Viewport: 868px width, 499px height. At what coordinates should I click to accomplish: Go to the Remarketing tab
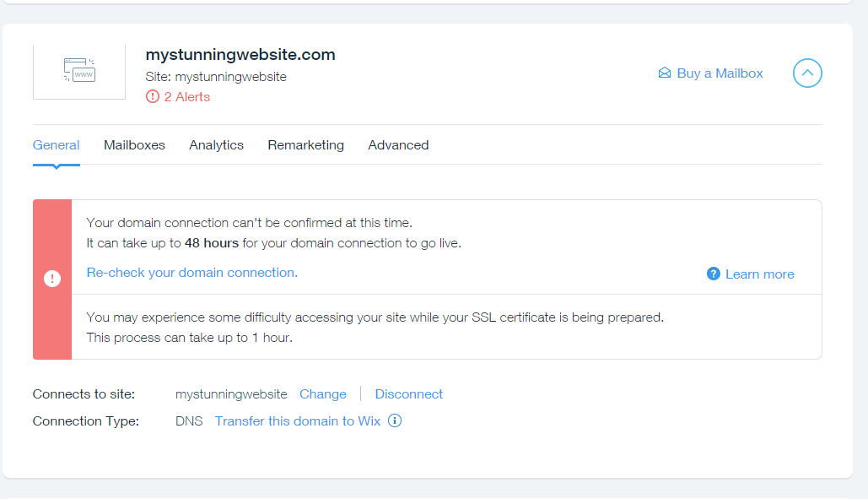305,145
